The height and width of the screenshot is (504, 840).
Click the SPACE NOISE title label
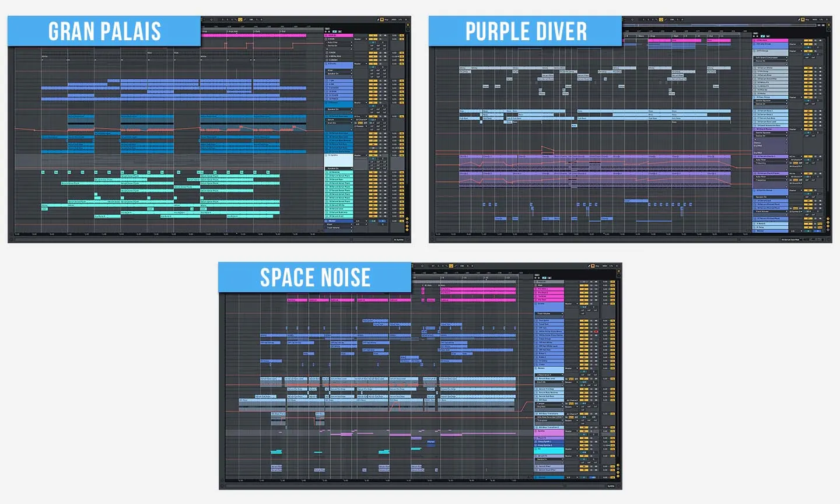315,277
